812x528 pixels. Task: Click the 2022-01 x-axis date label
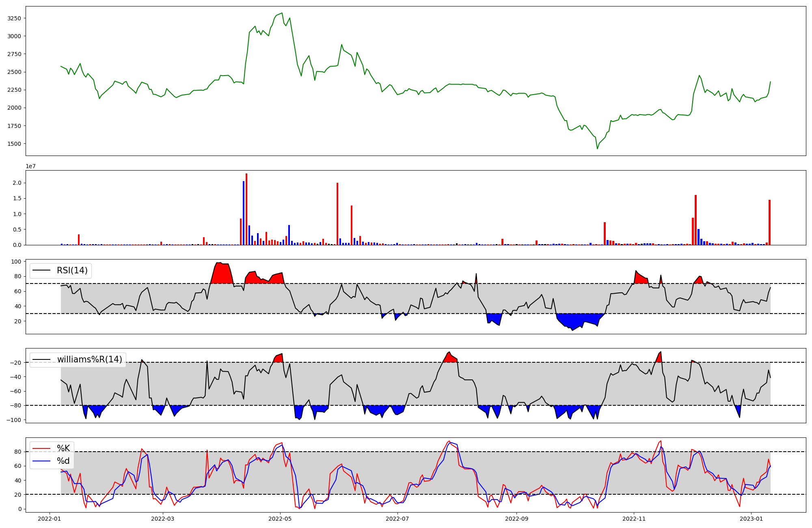(50, 518)
